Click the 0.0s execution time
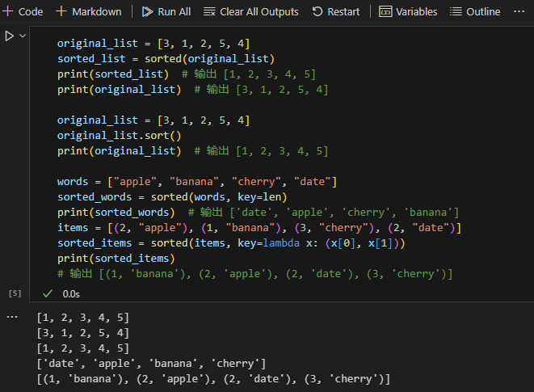This screenshot has height=392, width=534. click(x=71, y=294)
